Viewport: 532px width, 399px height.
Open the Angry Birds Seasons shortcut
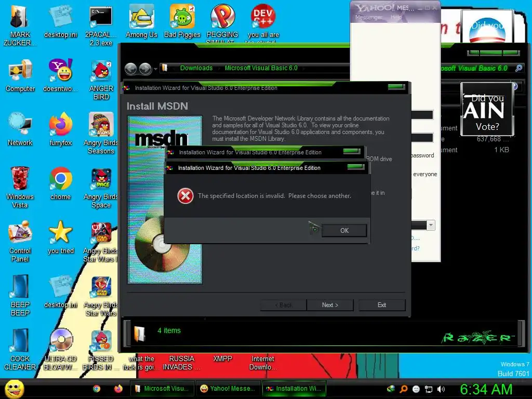pyautogui.click(x=101, y=134)
